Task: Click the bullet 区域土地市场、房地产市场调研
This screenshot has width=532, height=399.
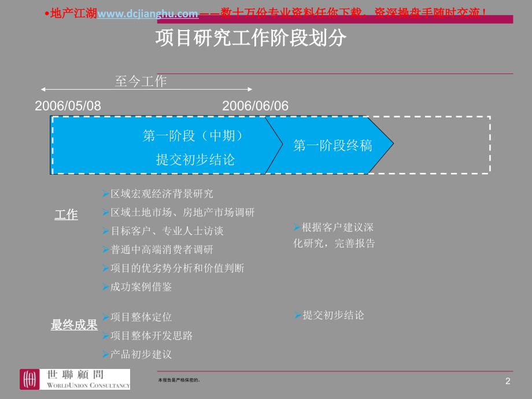Action: click(179, 212)
